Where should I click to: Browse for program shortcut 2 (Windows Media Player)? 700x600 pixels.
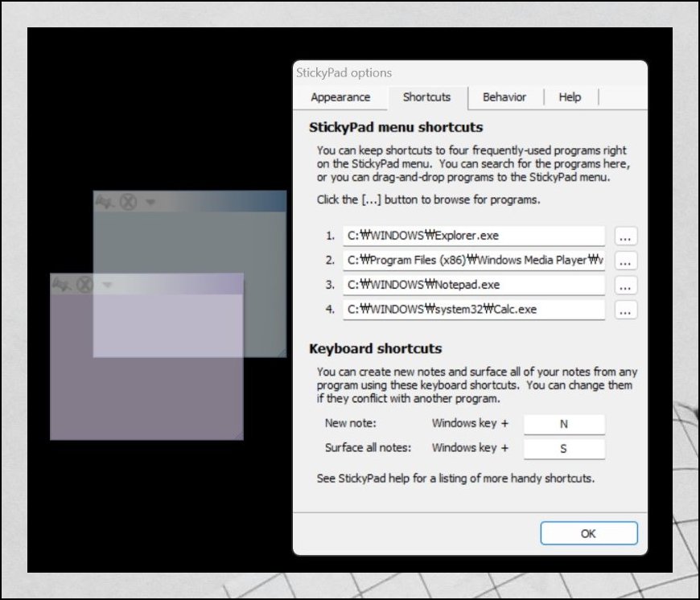[x=625, y=261]
